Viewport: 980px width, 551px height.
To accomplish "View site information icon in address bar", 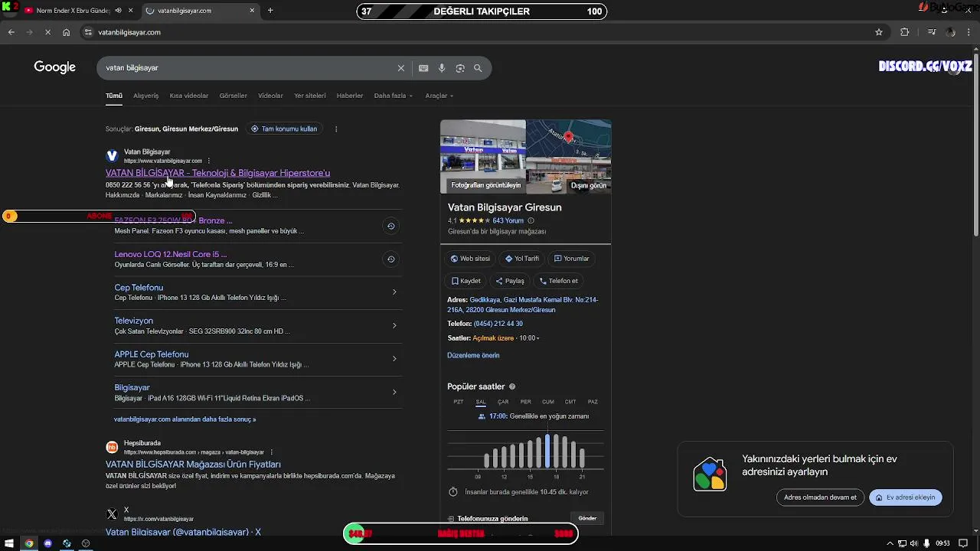I will point(88,32).
